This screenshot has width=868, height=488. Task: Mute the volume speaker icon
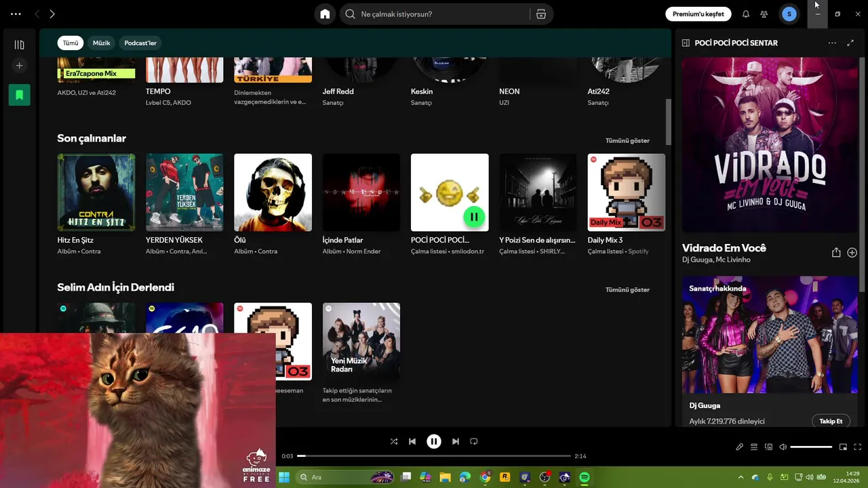[783, 447]
